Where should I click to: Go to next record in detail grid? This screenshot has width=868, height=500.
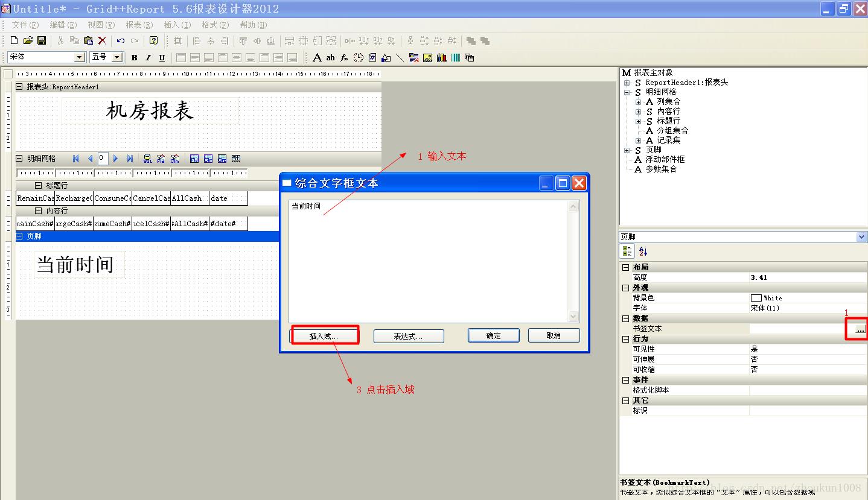click(x=115, y=159)
